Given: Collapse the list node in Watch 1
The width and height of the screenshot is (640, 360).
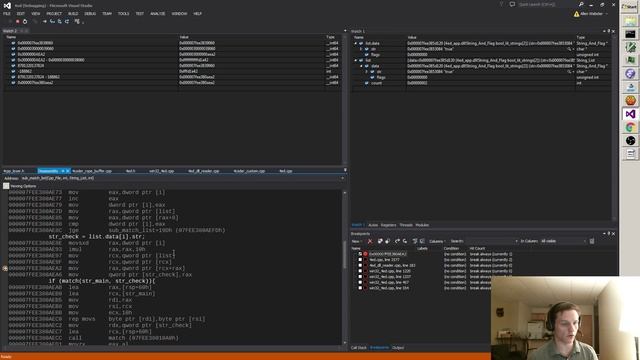Looking at the screenshot, I should point(356,60).
